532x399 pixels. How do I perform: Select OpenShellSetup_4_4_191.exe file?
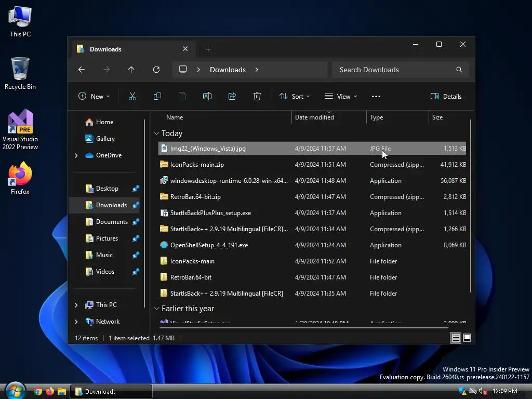312,245
